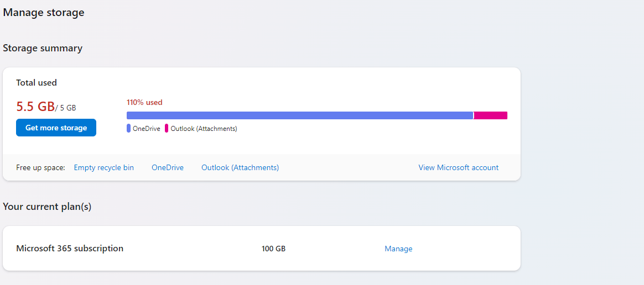644x285 pixels.
Task: Open View Microsoft account link
Action: (x=458, y=167)
